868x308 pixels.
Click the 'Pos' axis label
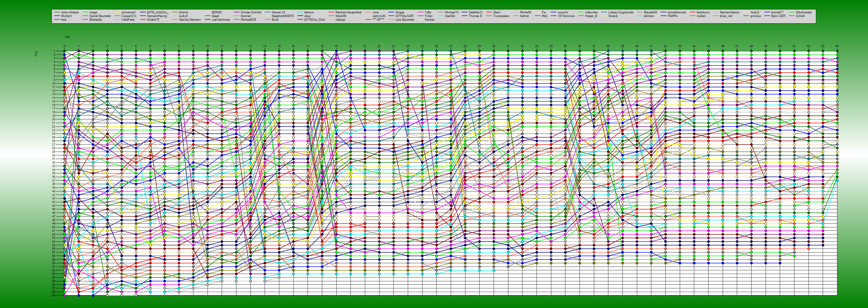pyautogui.click(x=36, y=54)
